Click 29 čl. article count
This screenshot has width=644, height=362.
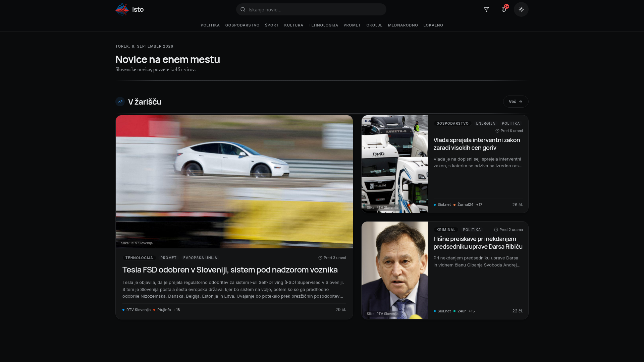point(341,310)
